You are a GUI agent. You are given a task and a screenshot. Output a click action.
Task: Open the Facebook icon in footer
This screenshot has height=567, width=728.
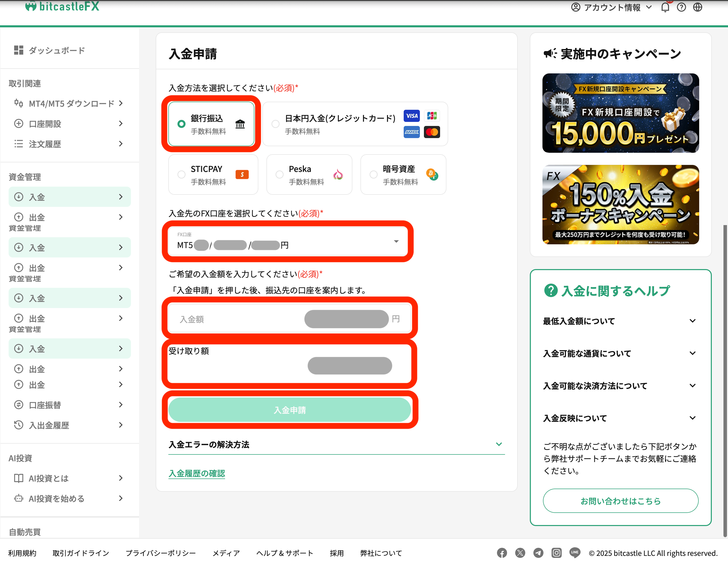click(502, 553)
